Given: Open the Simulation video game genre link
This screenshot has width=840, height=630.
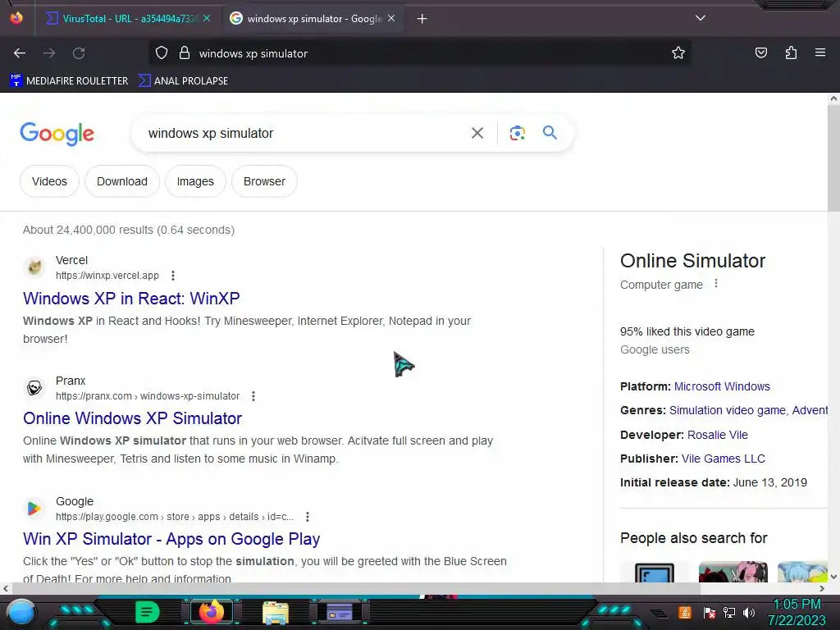Looking at the screenshot, I should tap(727, 410).
